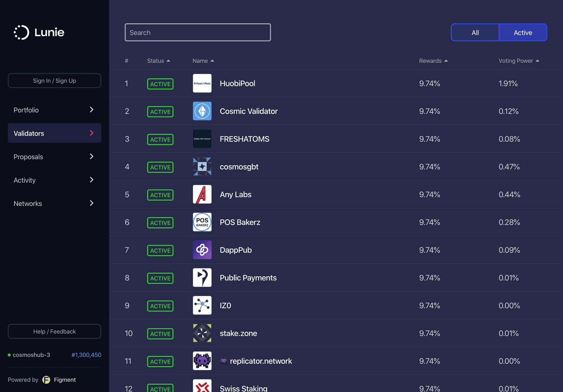Click the Swiss Staking name text
Image resolution: width=563 pixels, height=392 pixels.
[x=243, y=388]
